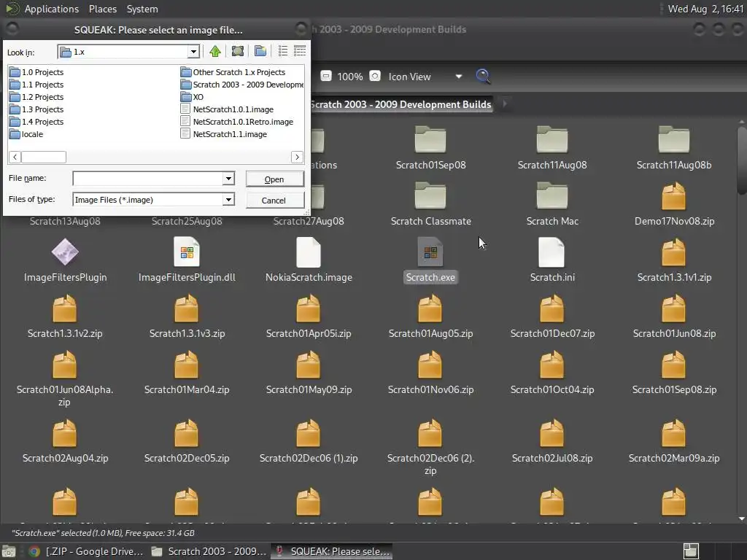Switch file dialog to details view
This screenshot has width=747, height=560.
(x=300, y=51)
